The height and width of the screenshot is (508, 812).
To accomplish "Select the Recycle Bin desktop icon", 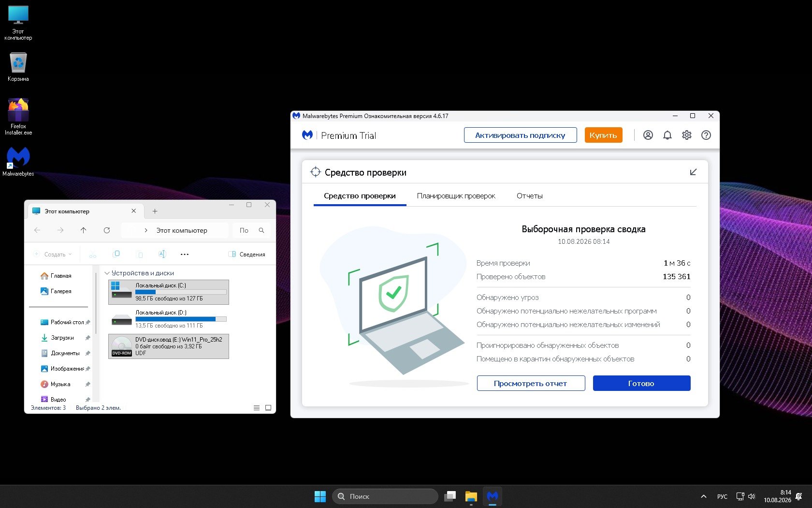I will (18, 67).
